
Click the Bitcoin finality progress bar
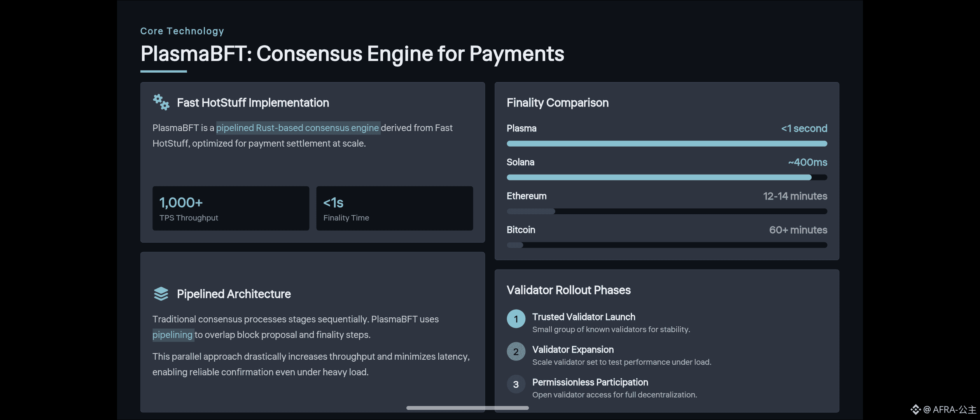[x=667, y=245]
